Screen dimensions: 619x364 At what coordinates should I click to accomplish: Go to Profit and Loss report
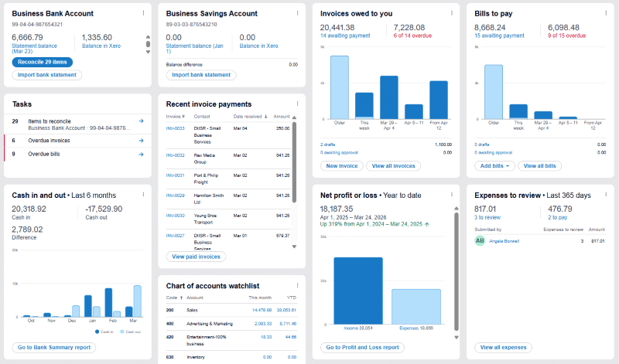coord(362,348)
